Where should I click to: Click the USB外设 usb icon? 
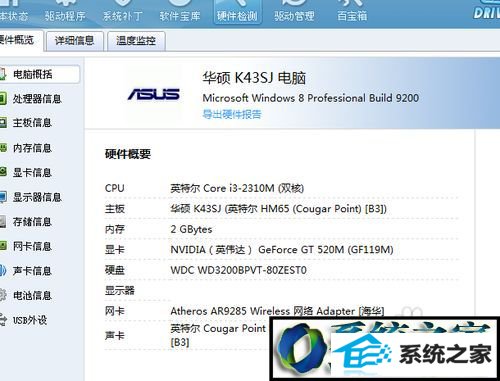(x=3, y=320)
